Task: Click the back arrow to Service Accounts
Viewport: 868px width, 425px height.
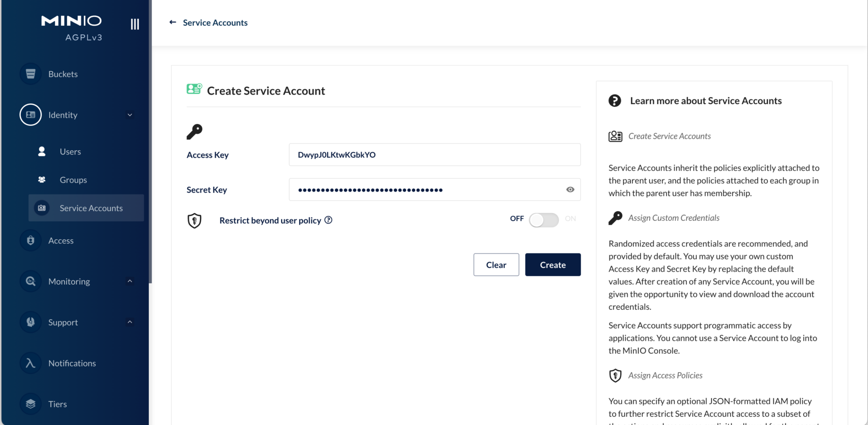Action: click(173, 22)
